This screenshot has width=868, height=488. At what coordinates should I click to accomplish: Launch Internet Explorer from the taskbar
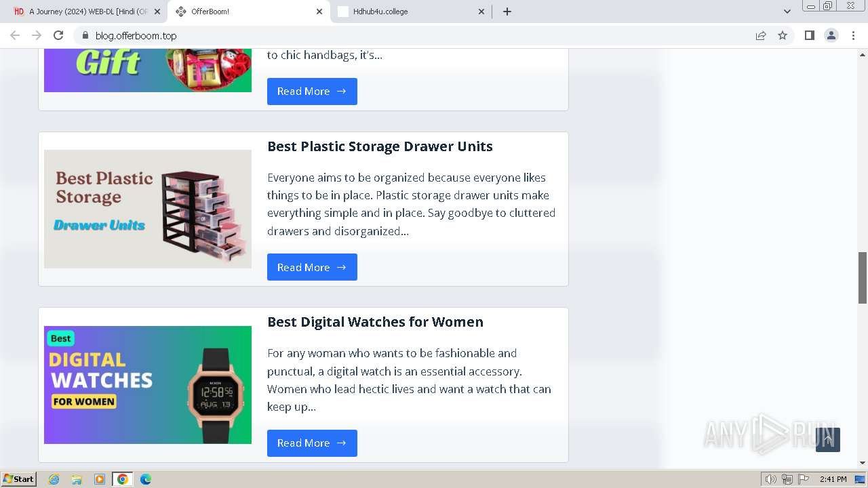pyautogui.click(x=54, y=479)
